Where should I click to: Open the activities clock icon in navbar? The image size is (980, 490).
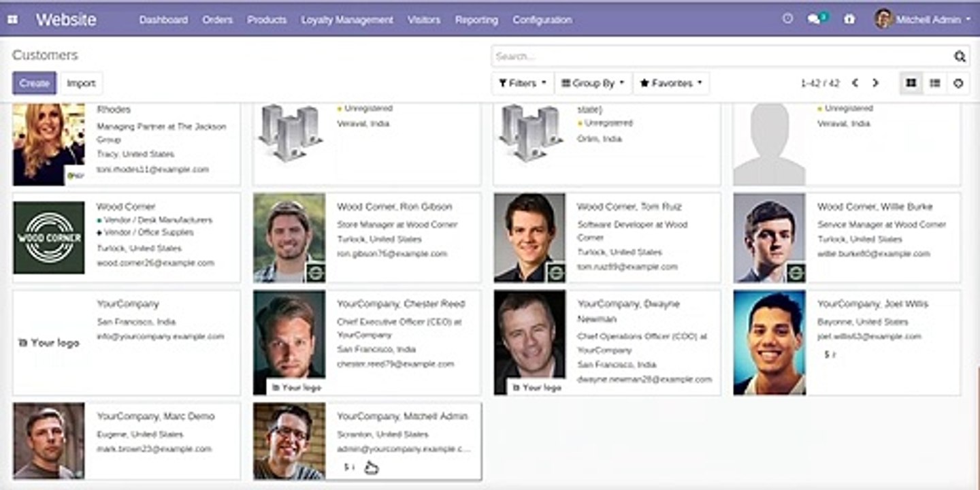(x=787, y=19)
